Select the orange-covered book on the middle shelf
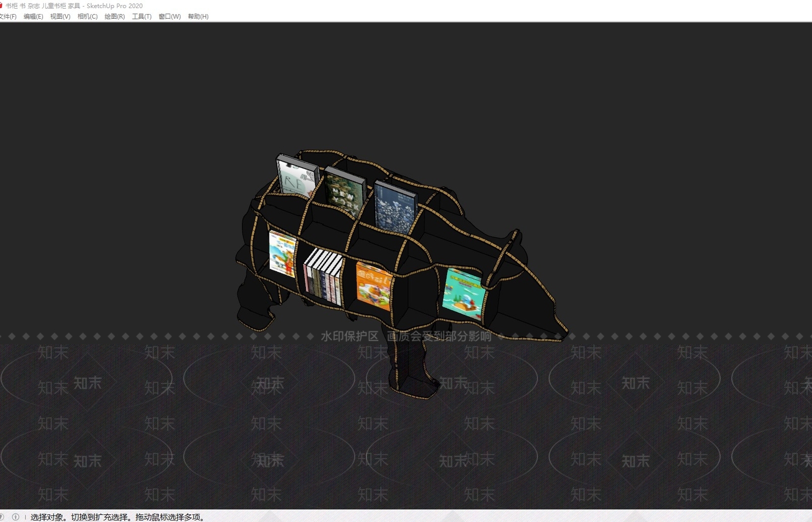The height and width of the screenshot is (522, 812). 373,285
